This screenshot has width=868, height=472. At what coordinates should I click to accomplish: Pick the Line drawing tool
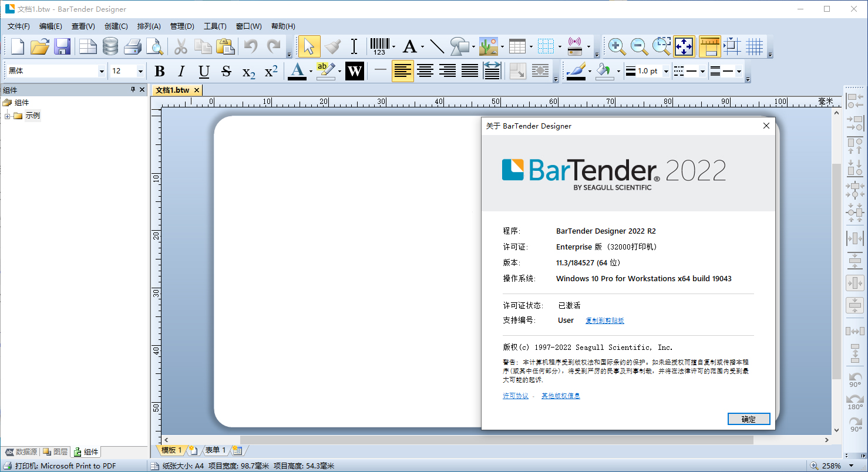click(x=438, y=46)
